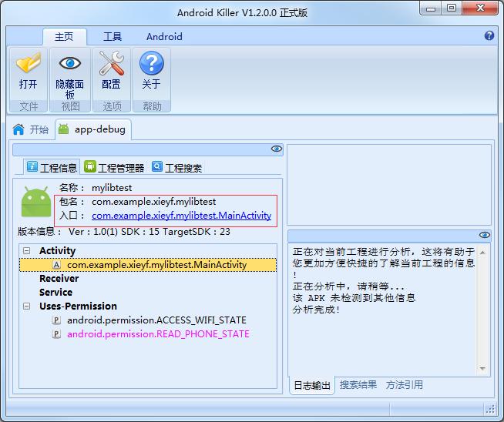Open the MainActivity entry link

coord(182,216)
